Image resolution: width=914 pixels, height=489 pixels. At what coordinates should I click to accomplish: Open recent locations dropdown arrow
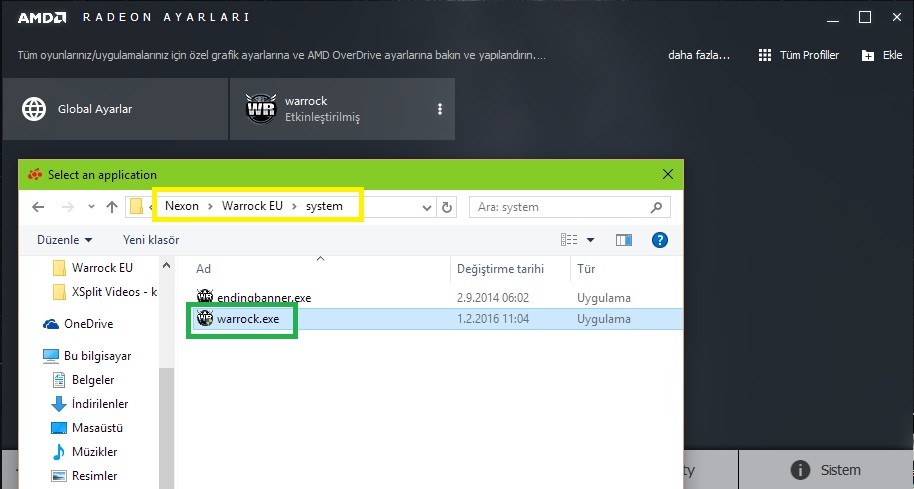[x=91, y=207]
